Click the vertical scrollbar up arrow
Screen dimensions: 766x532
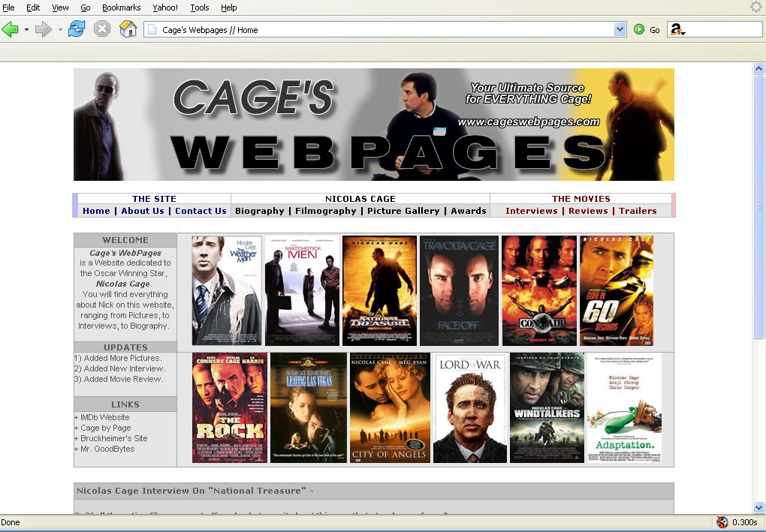[x=758, y=68]
